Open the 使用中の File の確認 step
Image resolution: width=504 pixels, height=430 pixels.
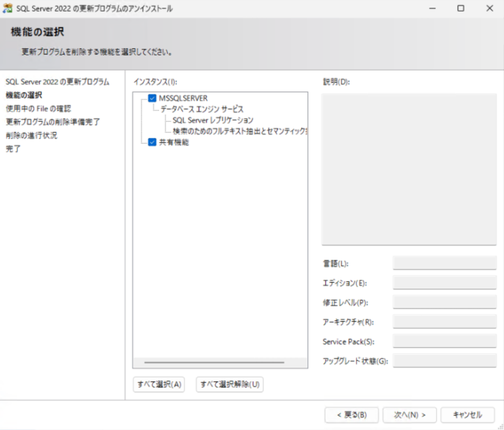(38, 109)
